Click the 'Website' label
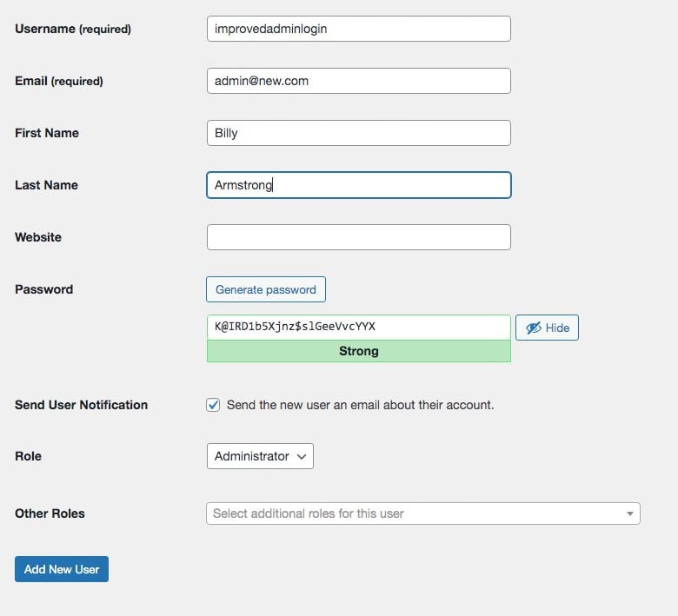Viewport: 678px width, 616px height. pos(38,237)
